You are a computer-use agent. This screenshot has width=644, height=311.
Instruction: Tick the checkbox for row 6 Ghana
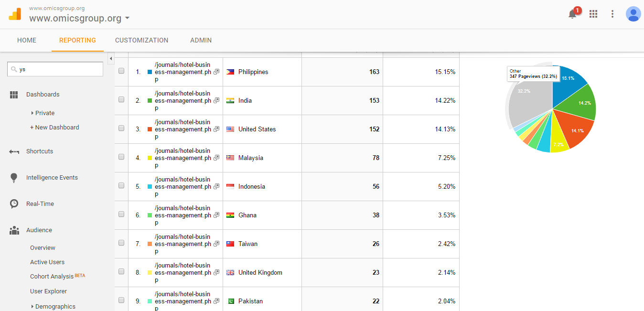pos(121,214)
